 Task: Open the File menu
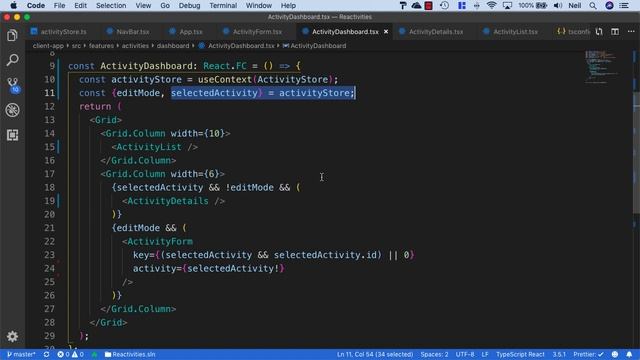click(59, 5)
